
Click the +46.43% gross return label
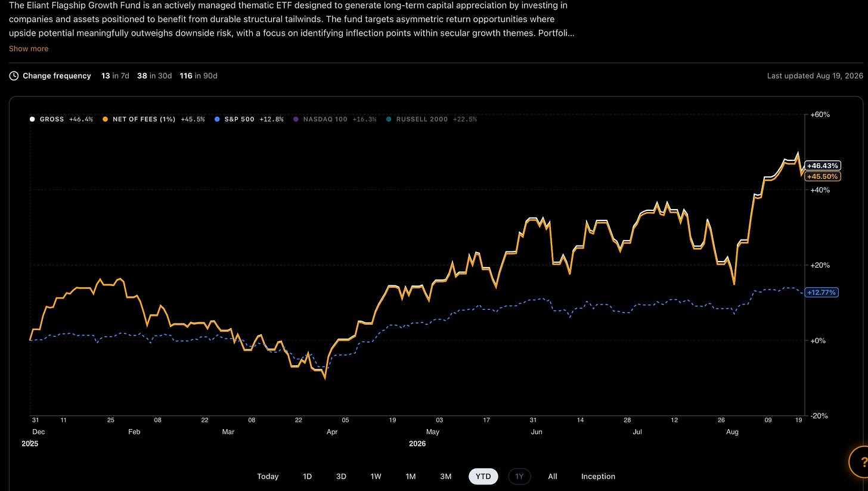point(823,166)
